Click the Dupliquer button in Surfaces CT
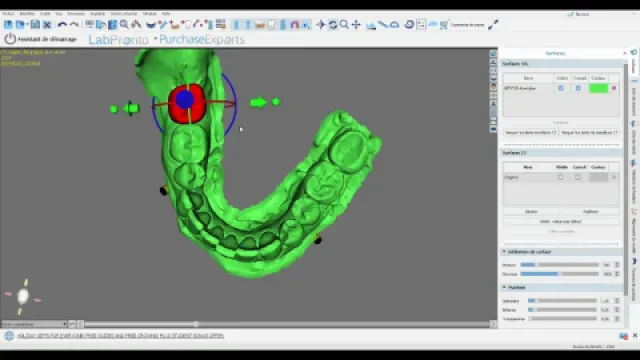The image size is (640, 360). (x=590, y=211)
